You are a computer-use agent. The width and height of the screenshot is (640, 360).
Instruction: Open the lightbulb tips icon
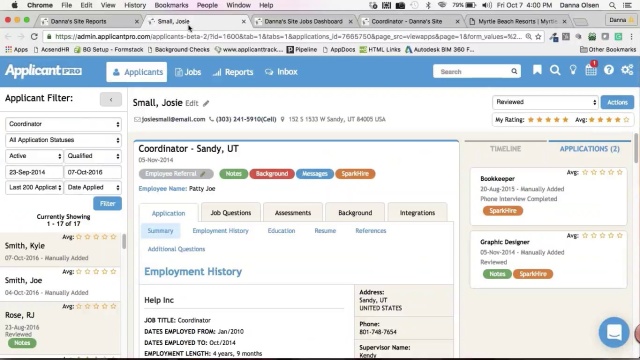tap(573, 70)
